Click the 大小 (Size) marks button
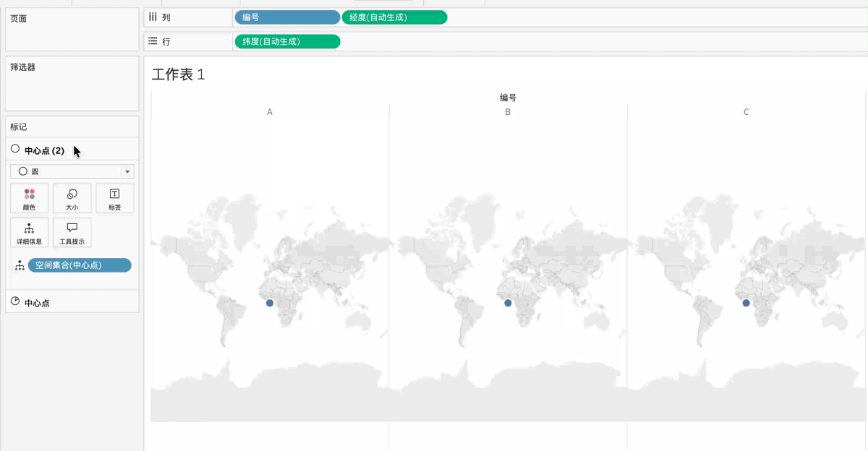The height and width of the screenshot is (451, 868). coord(72,198)
